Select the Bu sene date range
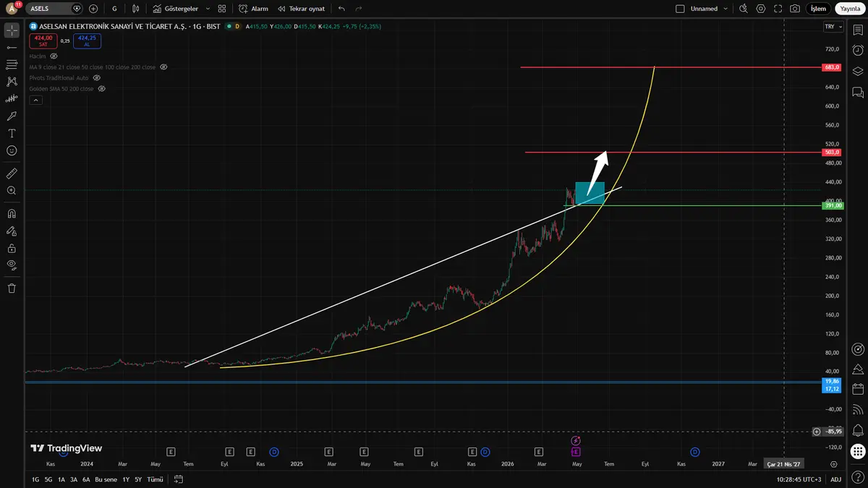The height and width of the screenshot is (488, 868). (x=106, y=479)
